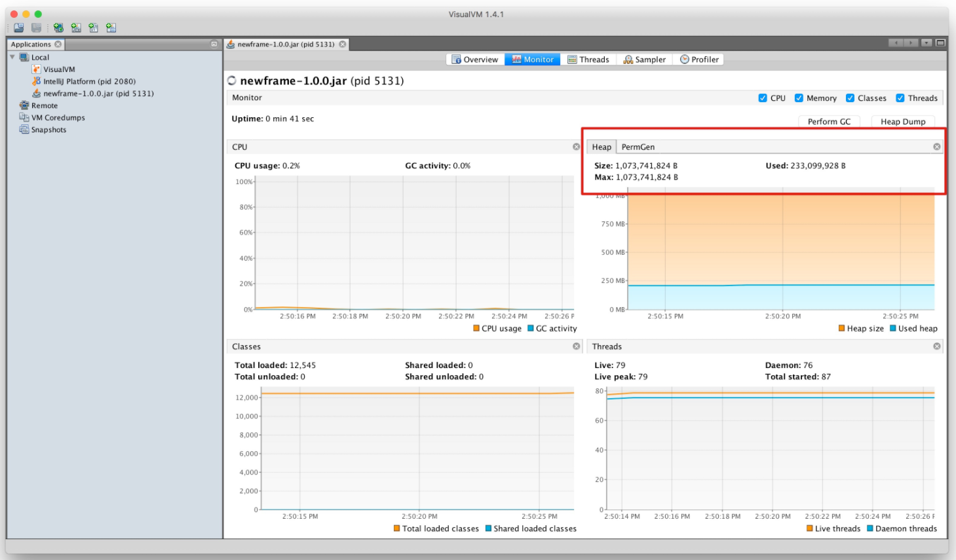956x560 pixels.
Task: Click the grayed Save toolbar icon
Action: tap(36, 28)
